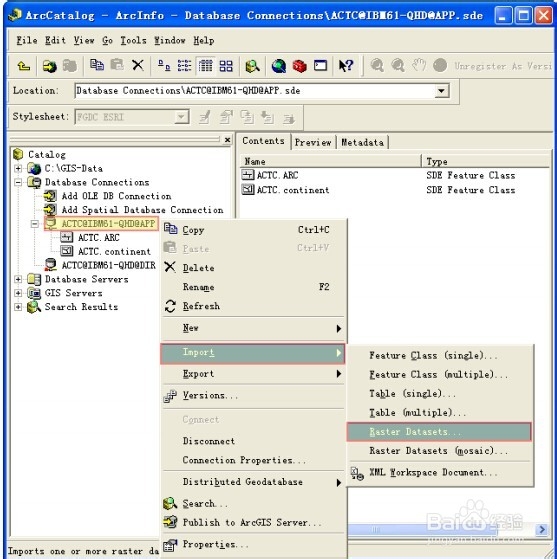Open Import submenu entry
557x559 pixels.
[253, 353]
